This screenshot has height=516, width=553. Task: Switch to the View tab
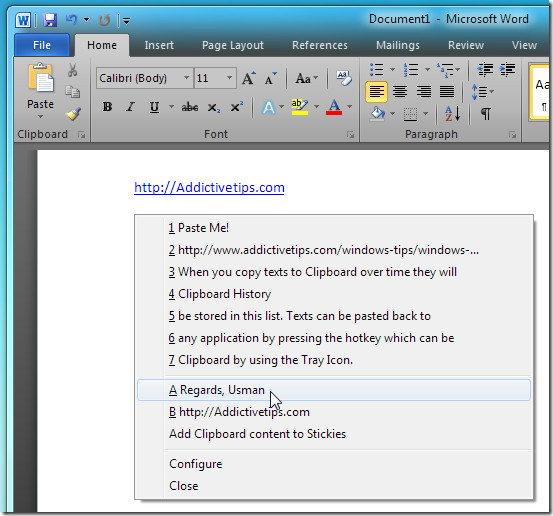click(524, 45)
